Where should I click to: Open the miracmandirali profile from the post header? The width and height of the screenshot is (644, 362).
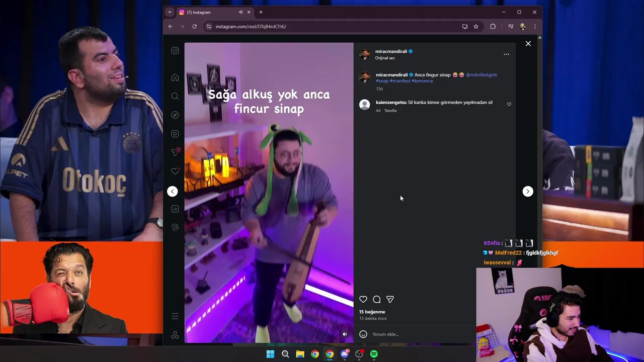coord(391,51)
